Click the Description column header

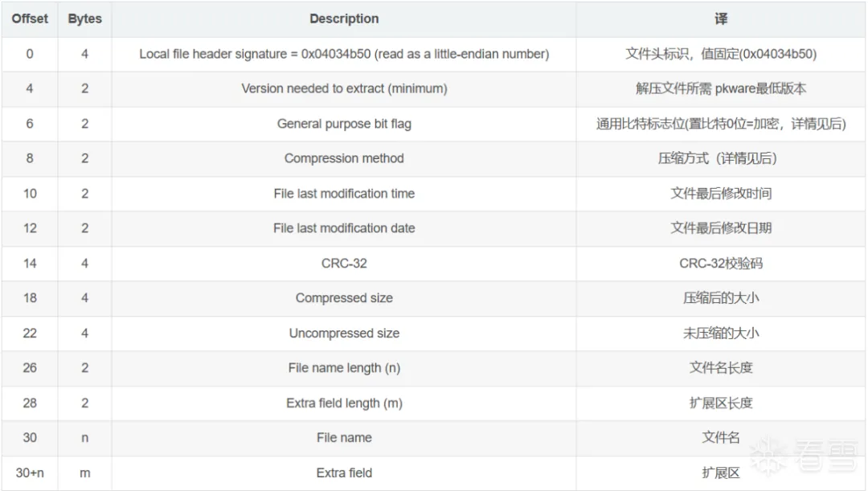(x=344, y=18)
